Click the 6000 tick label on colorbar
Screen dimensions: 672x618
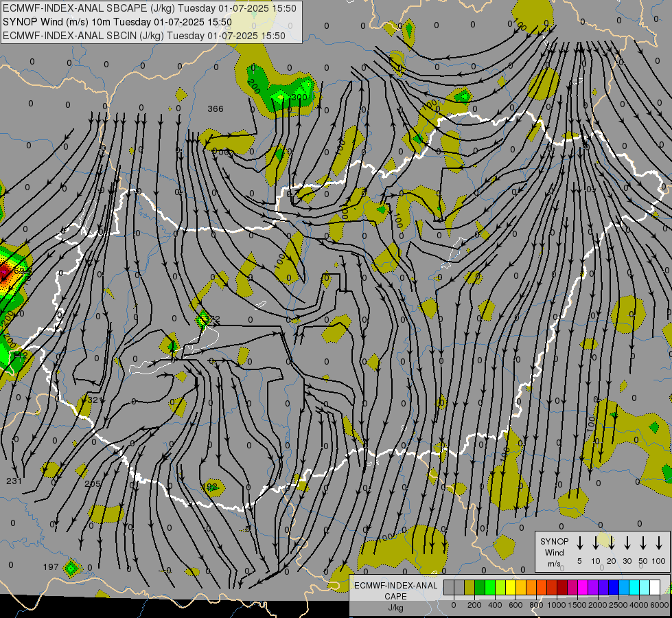tap(660, 605)
